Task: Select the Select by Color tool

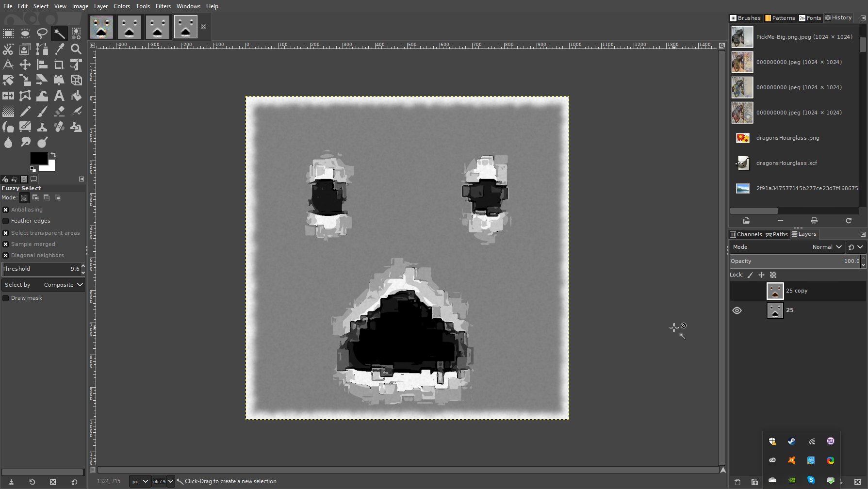Action: click(76, 33)
